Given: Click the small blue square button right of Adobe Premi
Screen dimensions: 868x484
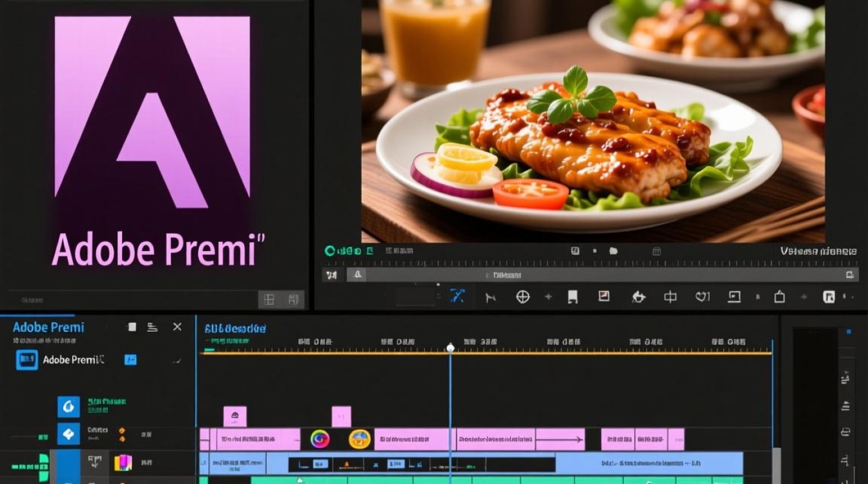Looking at the screenshot, I should 130,360.
